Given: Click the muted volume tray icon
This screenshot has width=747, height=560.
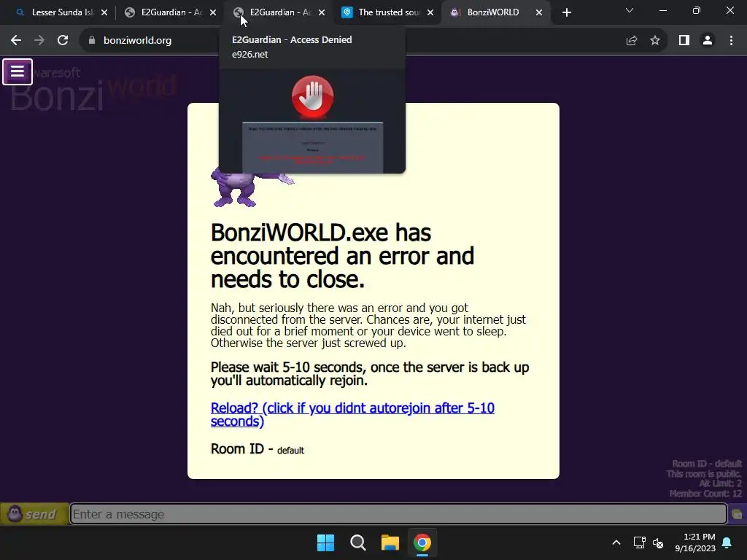Looking at the screenshot, I should pyautogui.click(x=658, y=542).
